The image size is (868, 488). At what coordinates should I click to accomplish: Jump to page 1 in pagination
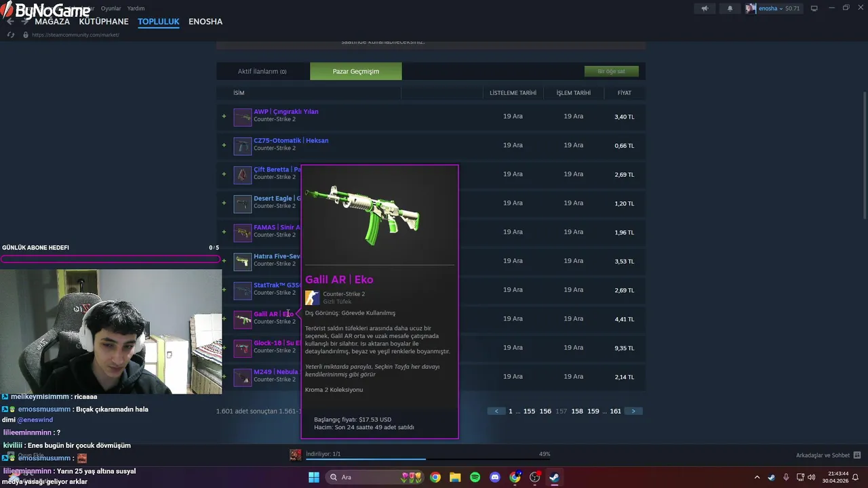(x=511, y=411)
